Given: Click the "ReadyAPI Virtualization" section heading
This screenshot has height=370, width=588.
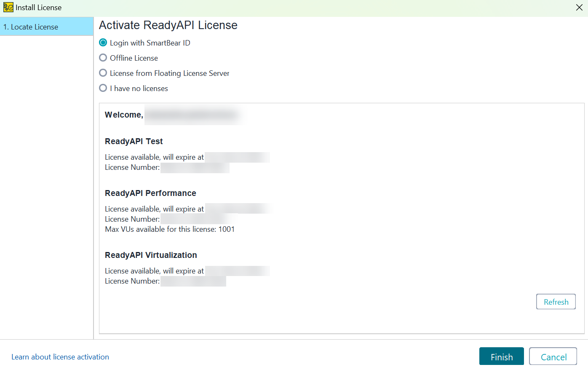Looking at the screenshot, I should [151, 255].
